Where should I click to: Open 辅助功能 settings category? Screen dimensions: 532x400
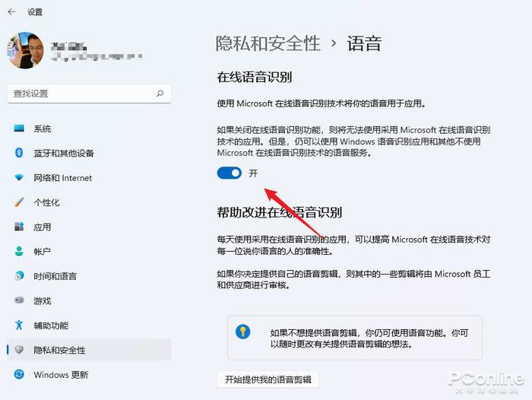[x=89, y=325]
